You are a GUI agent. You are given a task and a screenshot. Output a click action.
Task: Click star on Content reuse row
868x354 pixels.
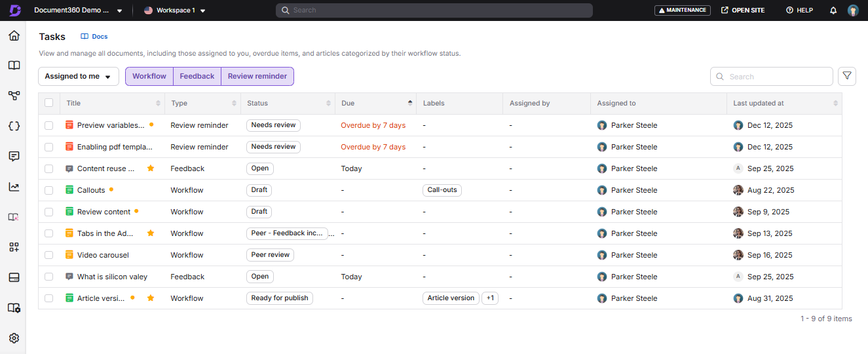click(x=151, y=168)
